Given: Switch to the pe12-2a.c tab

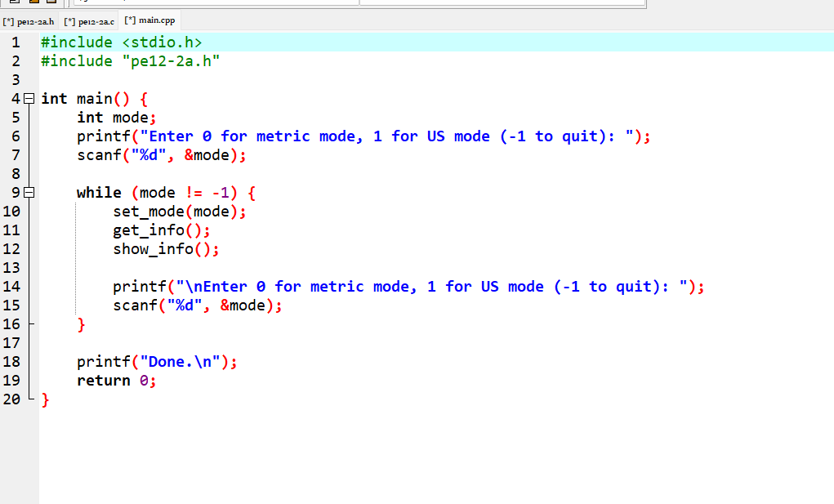Looking at the screenshot, I should (89, 21).
